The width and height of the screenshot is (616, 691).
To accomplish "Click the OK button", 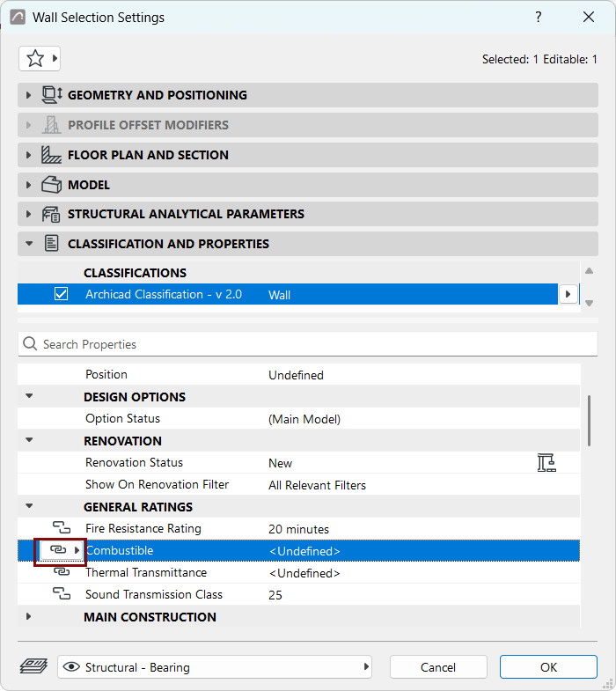I will [548, 666].
